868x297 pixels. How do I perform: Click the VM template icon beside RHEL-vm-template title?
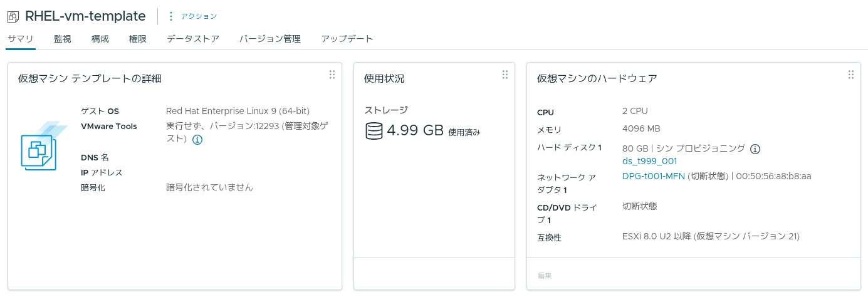[13, 16]
